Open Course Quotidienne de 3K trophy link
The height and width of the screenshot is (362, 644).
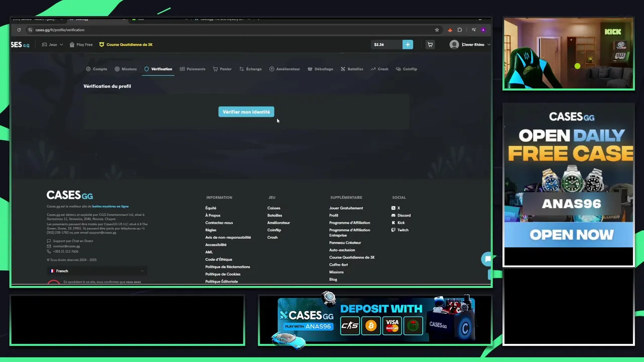pos(126,45)
